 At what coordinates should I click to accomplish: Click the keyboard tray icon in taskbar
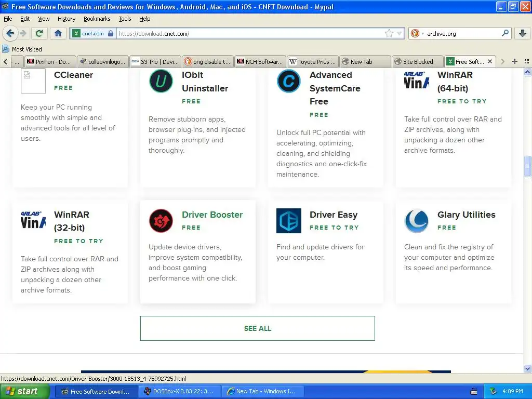474,392
